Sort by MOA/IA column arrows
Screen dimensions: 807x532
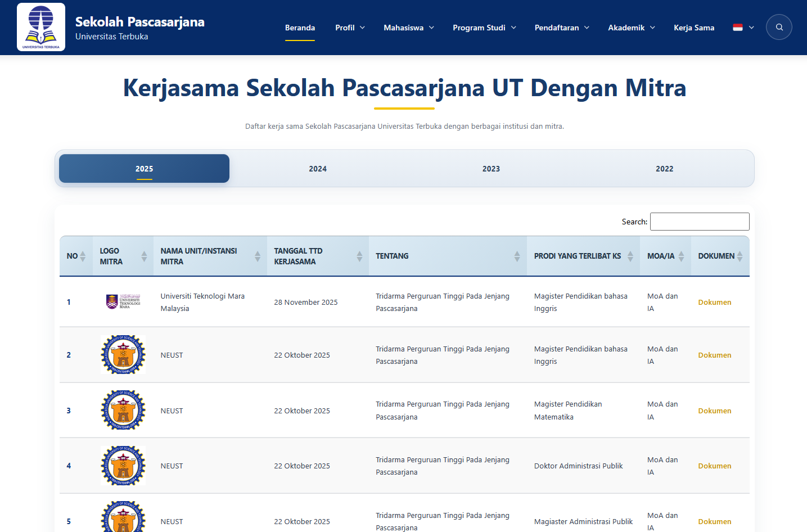pyautogui.click(x=681, y=256)
